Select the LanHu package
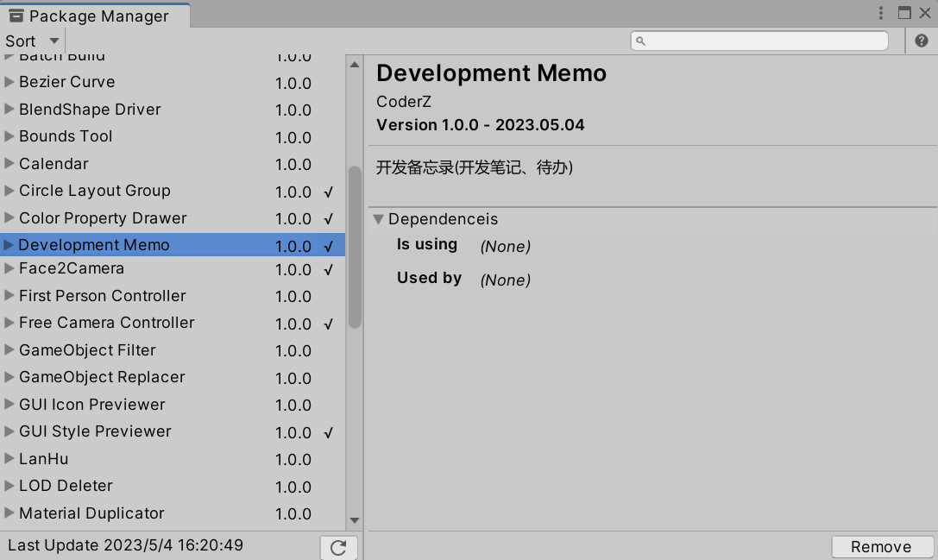This screenshot has height=560, width=938. pos(173,460)
